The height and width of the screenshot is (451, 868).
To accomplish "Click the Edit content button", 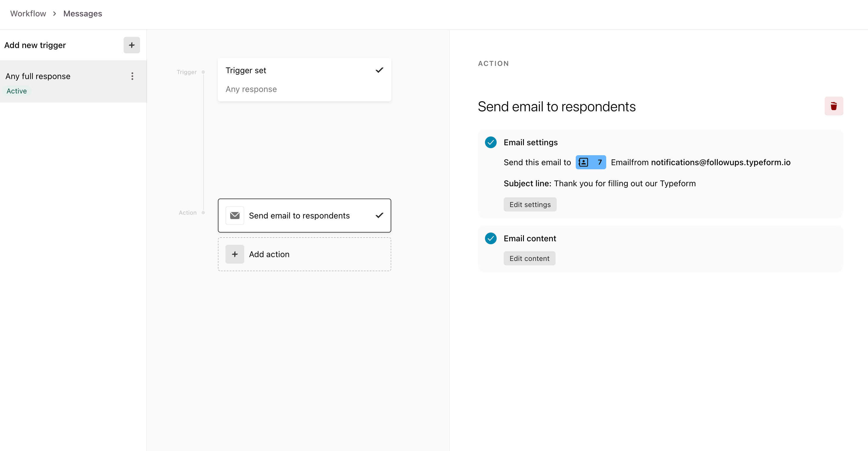I will 529,258.
